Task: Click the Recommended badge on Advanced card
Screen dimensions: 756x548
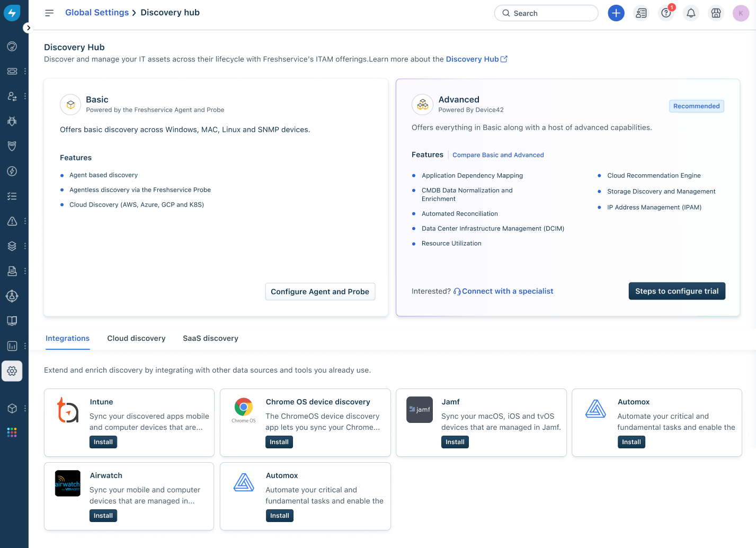Action: click(696, 106)
